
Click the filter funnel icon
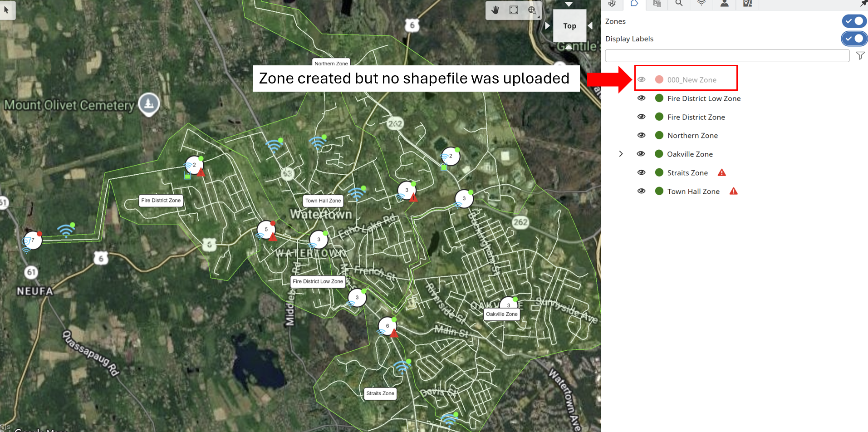[860, 56]
